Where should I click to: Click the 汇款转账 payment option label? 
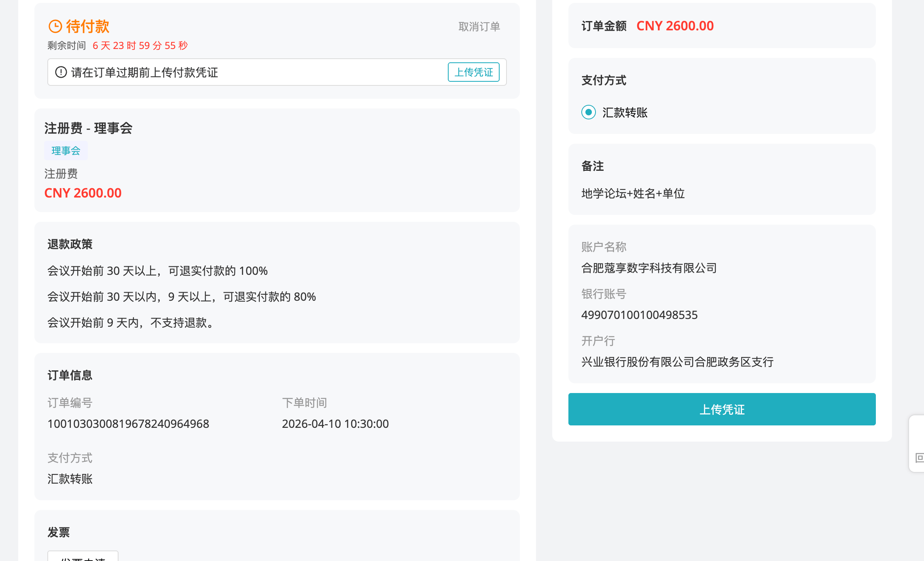(625, 113)
